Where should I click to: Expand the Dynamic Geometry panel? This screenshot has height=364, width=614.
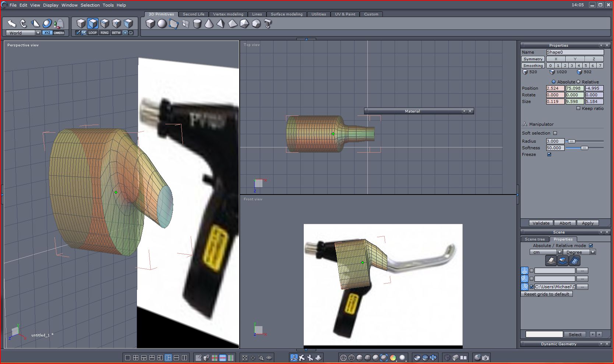click(x=601, y=344)
